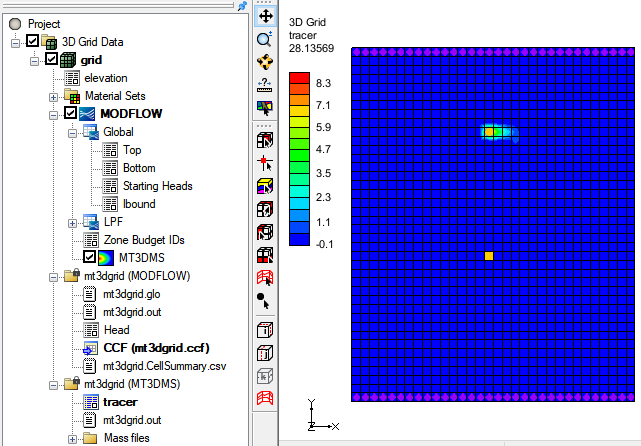Select the Ibound array item

[139, 204]
